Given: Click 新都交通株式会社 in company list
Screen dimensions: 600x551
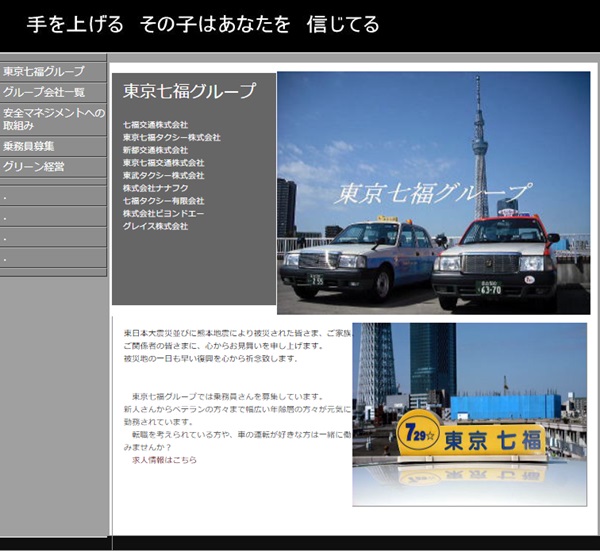Looking at the screenshot, I should (x=155, y=150).
